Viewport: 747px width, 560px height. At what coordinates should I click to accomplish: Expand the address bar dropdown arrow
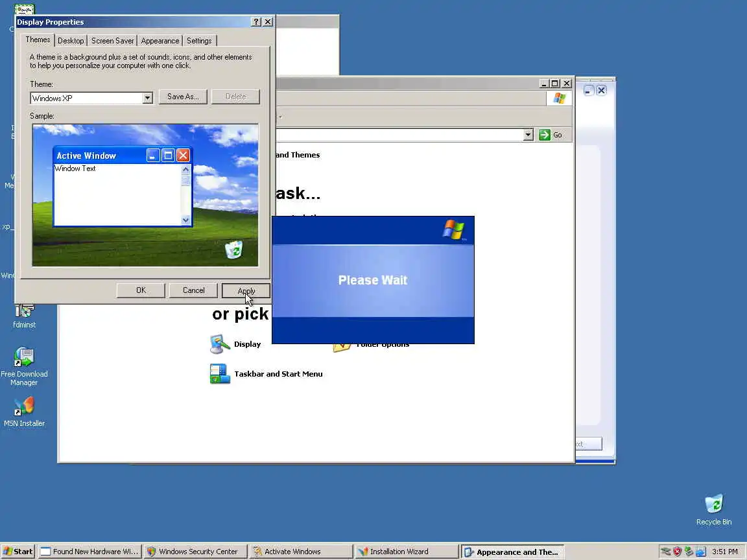528,135
